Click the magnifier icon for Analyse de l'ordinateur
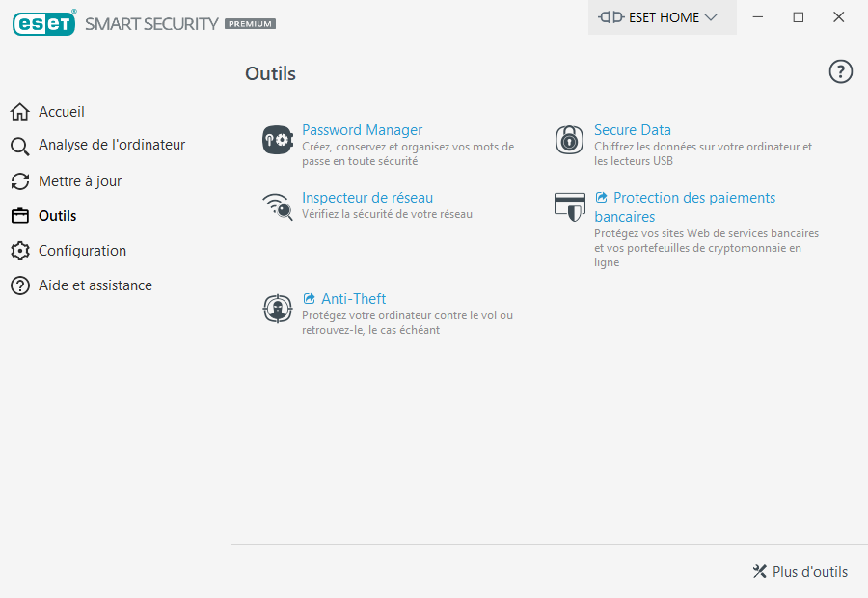868x598 pixels. [x=20, y=147]
